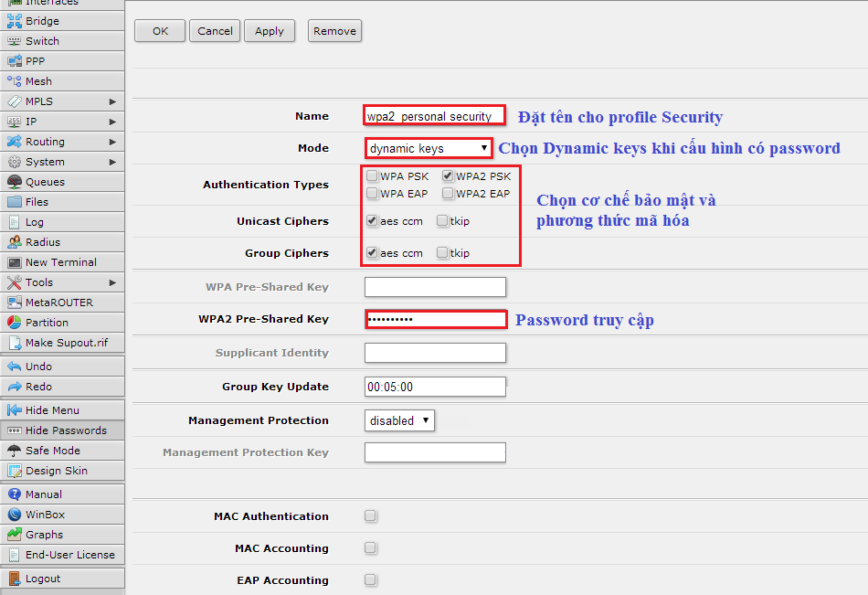The height and width of the screenshot is (595, 868).
Task: Click the WPA2 Pre-Shared Key field
Action: 435,319
